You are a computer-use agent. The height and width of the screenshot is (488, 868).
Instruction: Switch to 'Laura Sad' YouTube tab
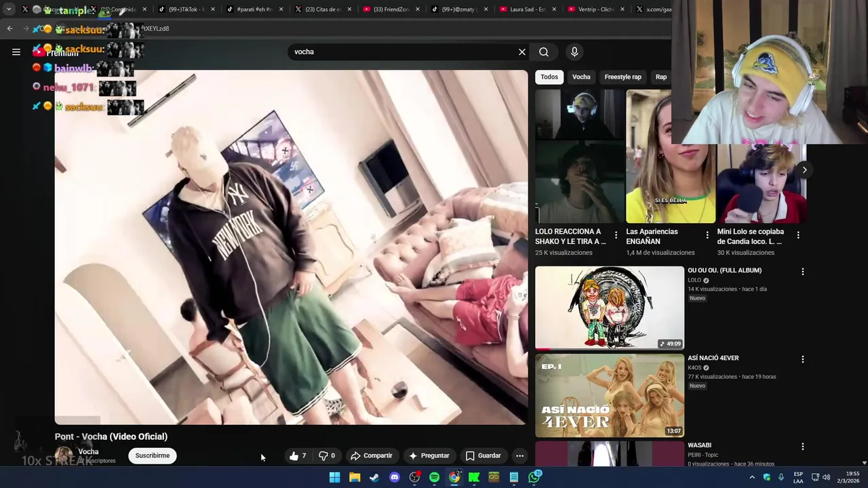pyautogui.click(x=528, y=9)
